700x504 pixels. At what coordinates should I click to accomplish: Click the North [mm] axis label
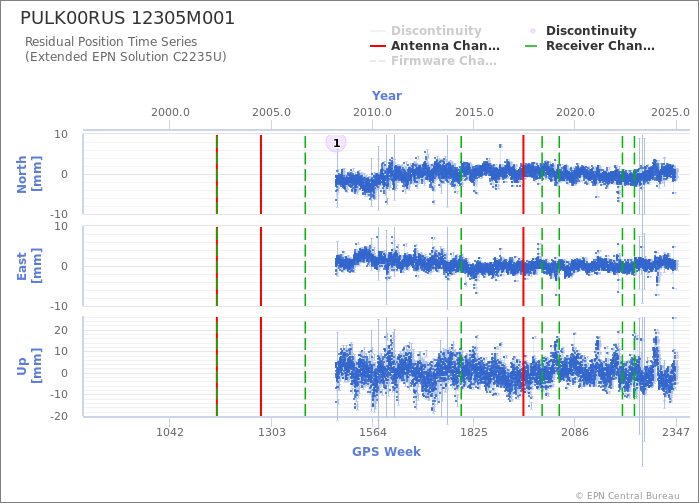coord(29,174)
